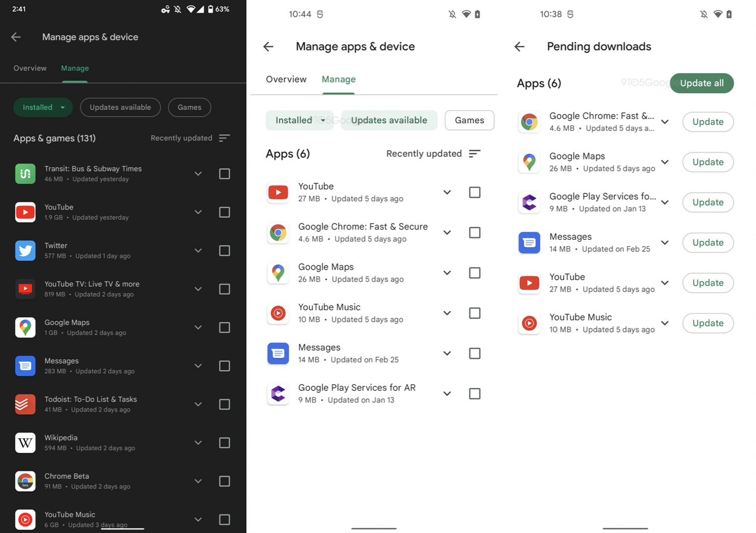Update Google Play Services in Pending downloads

tap(708, 203)
